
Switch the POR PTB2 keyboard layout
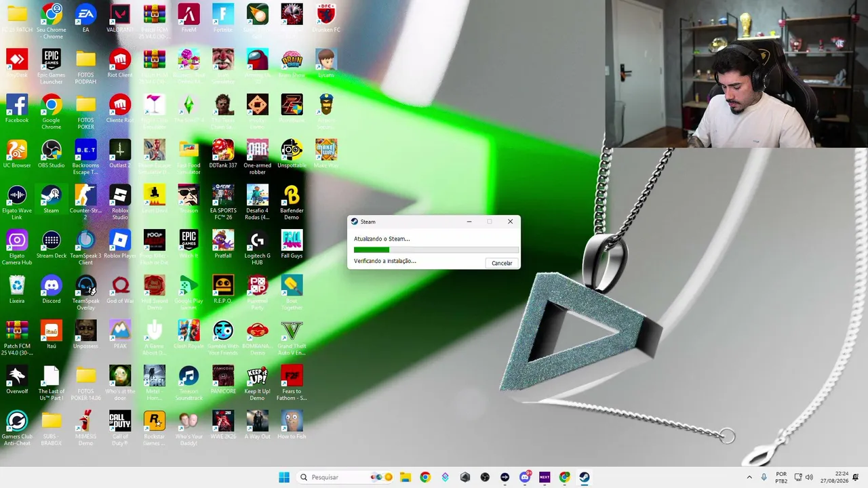tap(781, 477)
